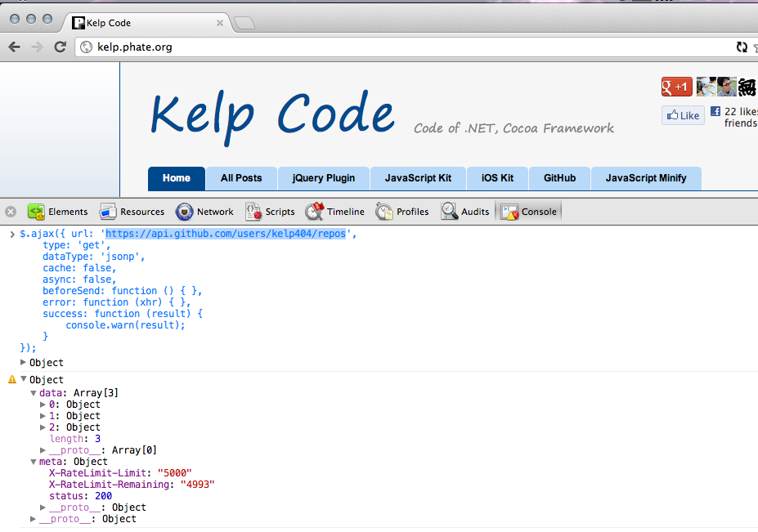Click the length: 3 entry
Screen dimensions: 758x532
click(75, 439)
